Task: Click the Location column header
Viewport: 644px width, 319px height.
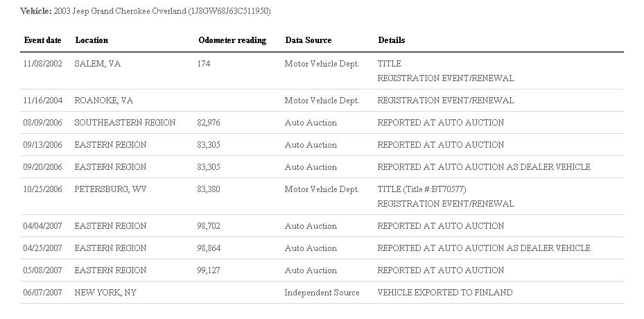Action: click(92, 40)
